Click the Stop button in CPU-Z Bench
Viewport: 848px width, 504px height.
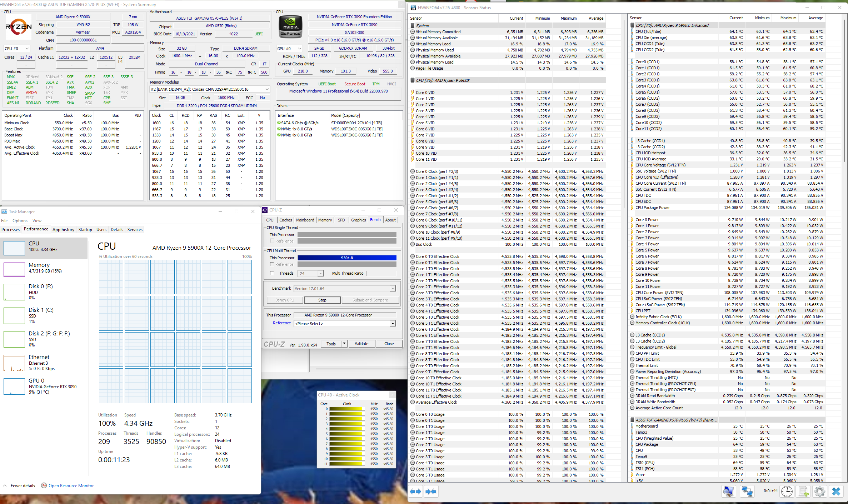322,300
